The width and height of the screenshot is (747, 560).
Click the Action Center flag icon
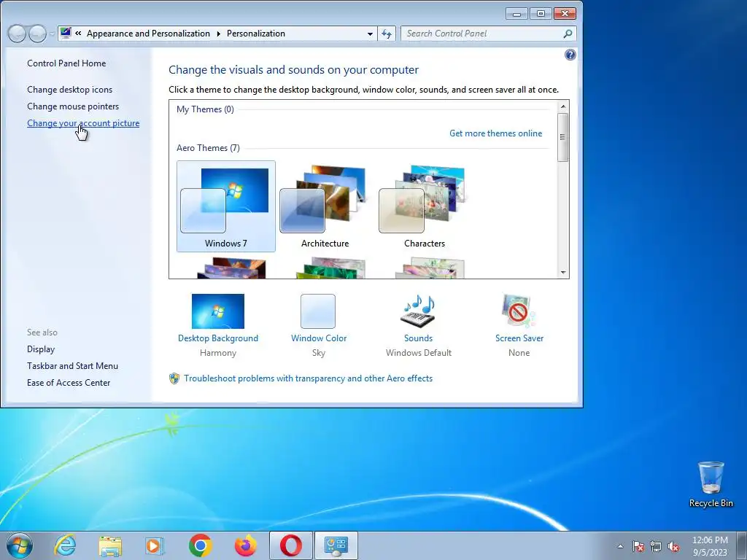coord(638,546)
